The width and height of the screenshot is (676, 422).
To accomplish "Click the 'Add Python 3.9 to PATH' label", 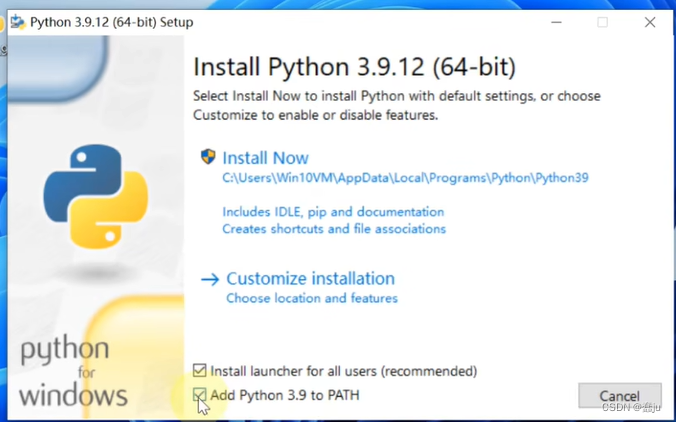I will tap(285, 395).
